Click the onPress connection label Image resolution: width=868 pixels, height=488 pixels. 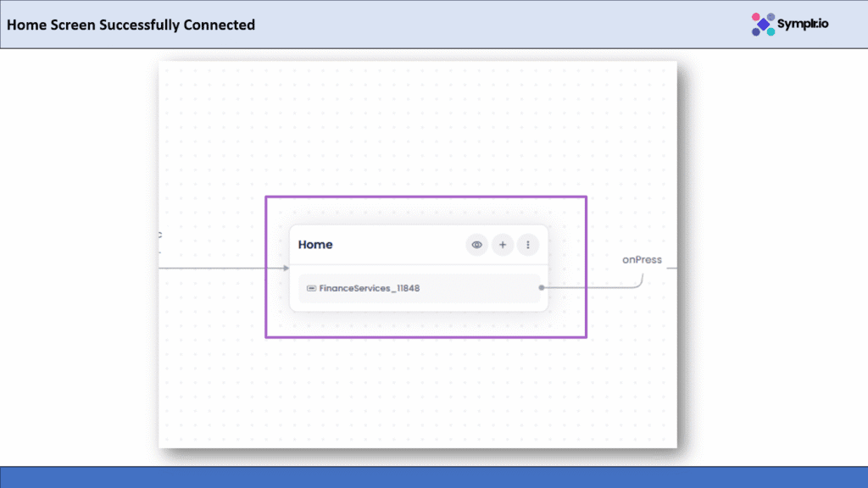tap(642, 260)
